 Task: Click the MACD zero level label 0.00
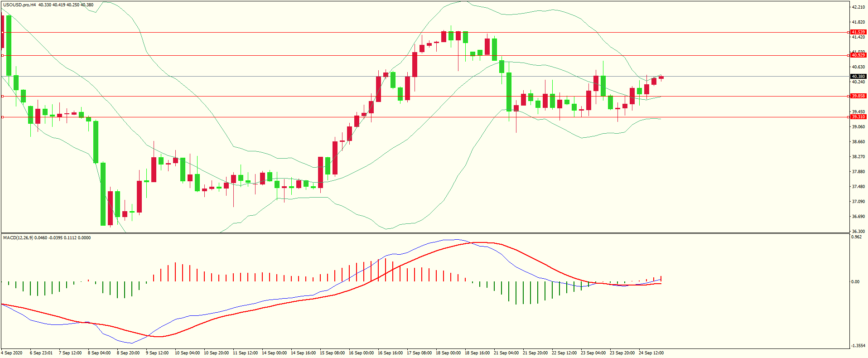(855, 282)
